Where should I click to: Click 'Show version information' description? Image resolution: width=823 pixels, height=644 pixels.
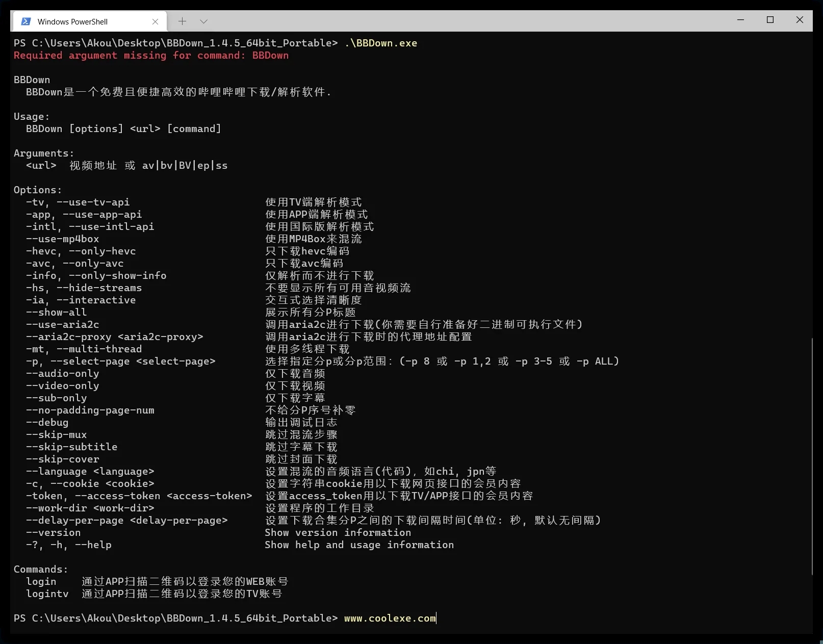click(338, 532)
